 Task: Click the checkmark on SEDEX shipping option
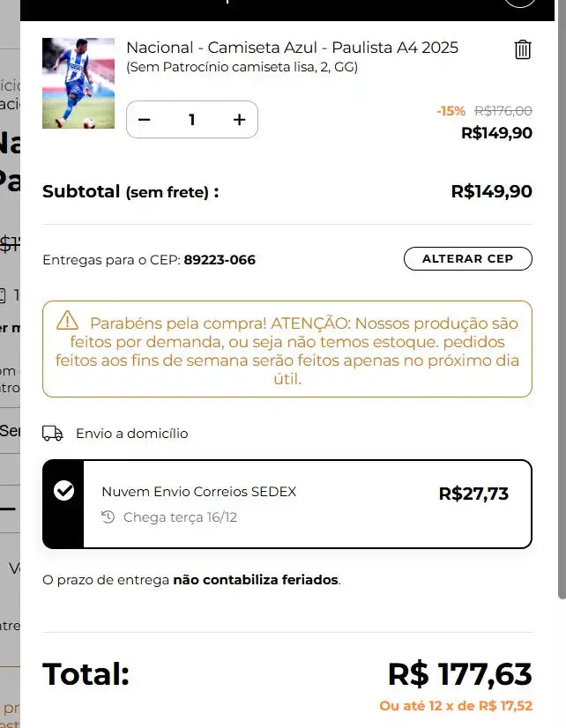[63, 490]
